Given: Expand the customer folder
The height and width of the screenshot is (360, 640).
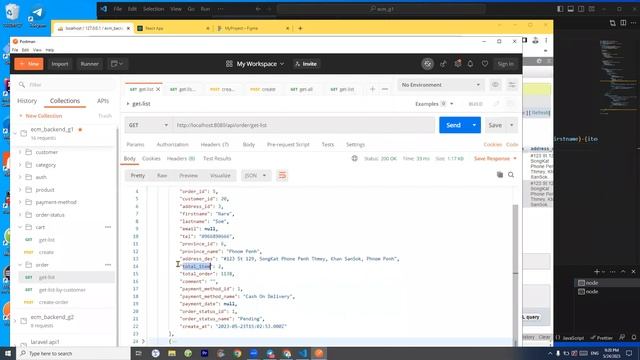Looking at the screenshot, I should pyautogui.click(x=20, y=152).
